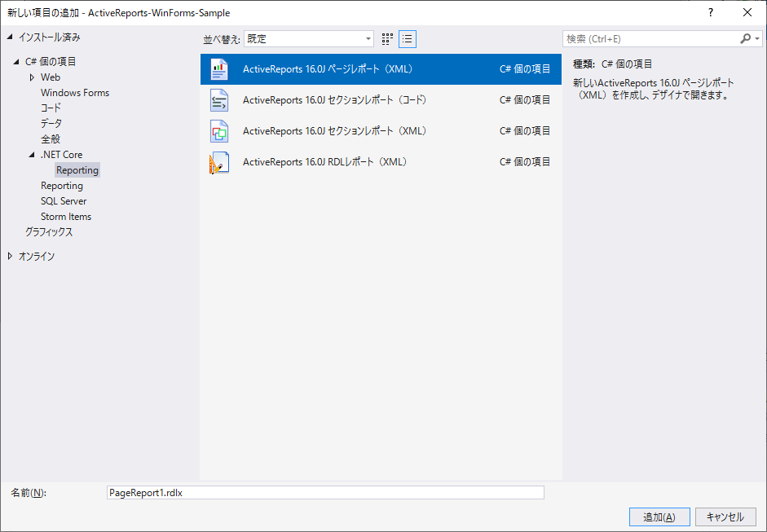The image size is (767, 532).
Task: Click the section report (XML) icon
Action: click(219, 131)
